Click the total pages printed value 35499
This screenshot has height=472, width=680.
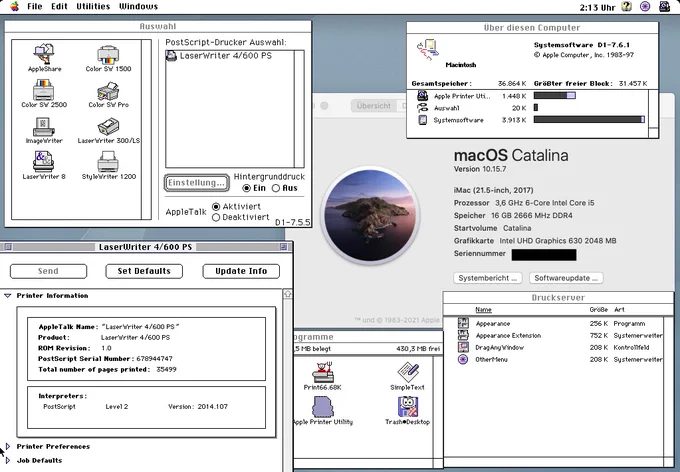coord(166,370)
